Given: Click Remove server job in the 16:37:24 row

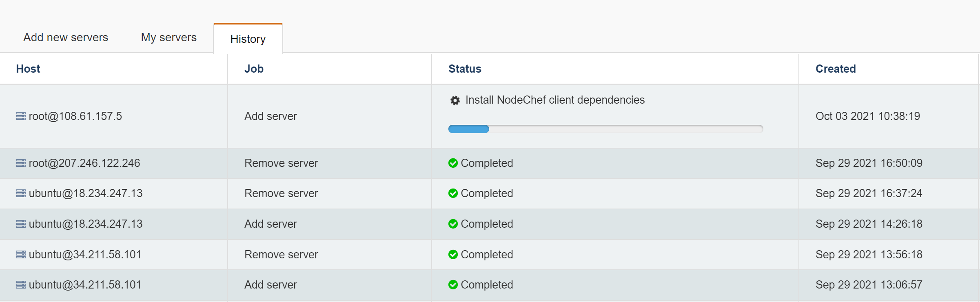Looking at the screenshot, I should (x=281, y=193).
